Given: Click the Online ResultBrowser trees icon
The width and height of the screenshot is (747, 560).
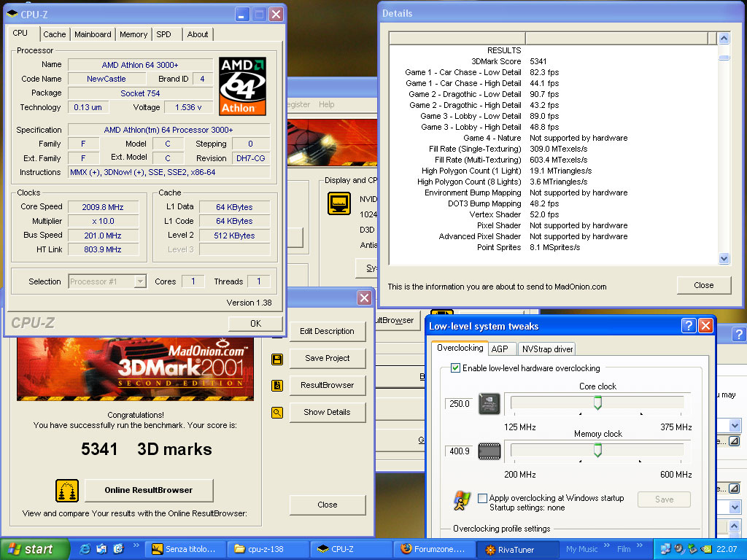Looking at the screenshot, I should tap(67, 491).
